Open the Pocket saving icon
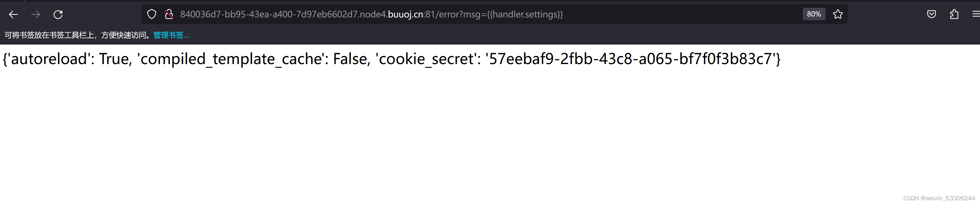This screenshot has height=204, width=980. coord(932,14)
